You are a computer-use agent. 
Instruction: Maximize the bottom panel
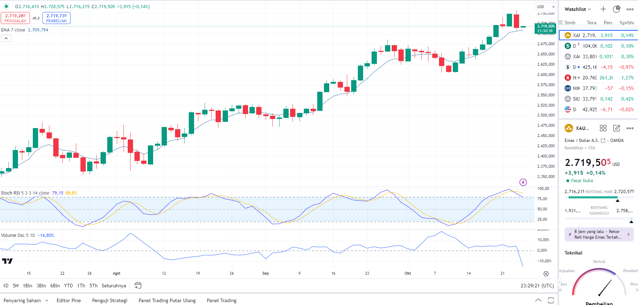551,300
